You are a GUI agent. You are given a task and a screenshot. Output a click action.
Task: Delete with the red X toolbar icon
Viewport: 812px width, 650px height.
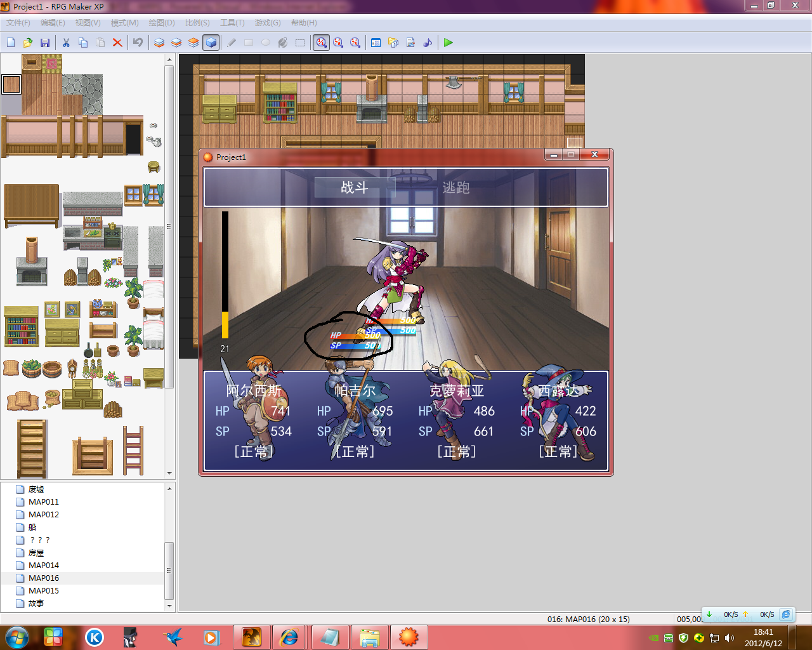117,43
